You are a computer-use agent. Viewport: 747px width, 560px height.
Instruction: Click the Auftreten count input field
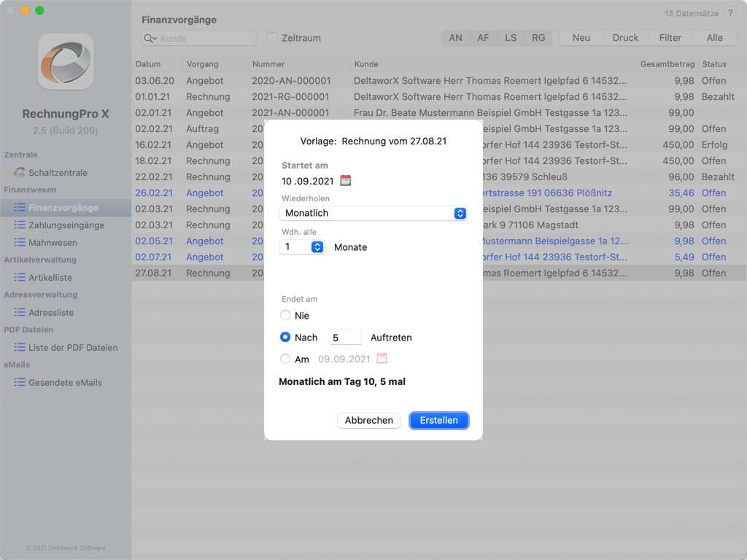(x=345, y=338)
